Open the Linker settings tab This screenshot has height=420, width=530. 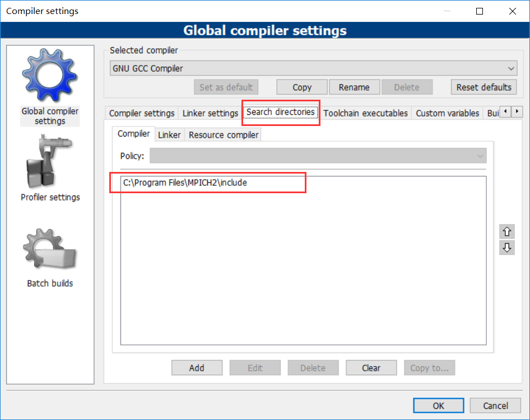pos(210,113)
